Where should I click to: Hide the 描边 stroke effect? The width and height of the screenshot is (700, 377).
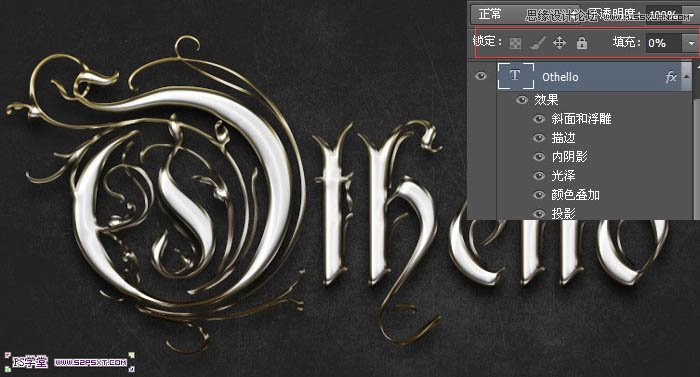tap(539, 138)
